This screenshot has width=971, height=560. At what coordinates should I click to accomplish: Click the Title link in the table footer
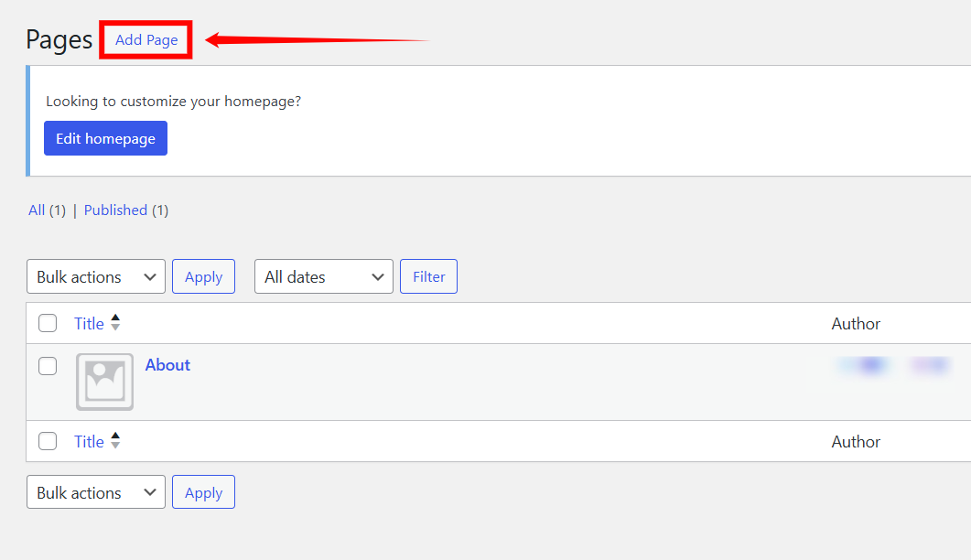tap(89, 441)
